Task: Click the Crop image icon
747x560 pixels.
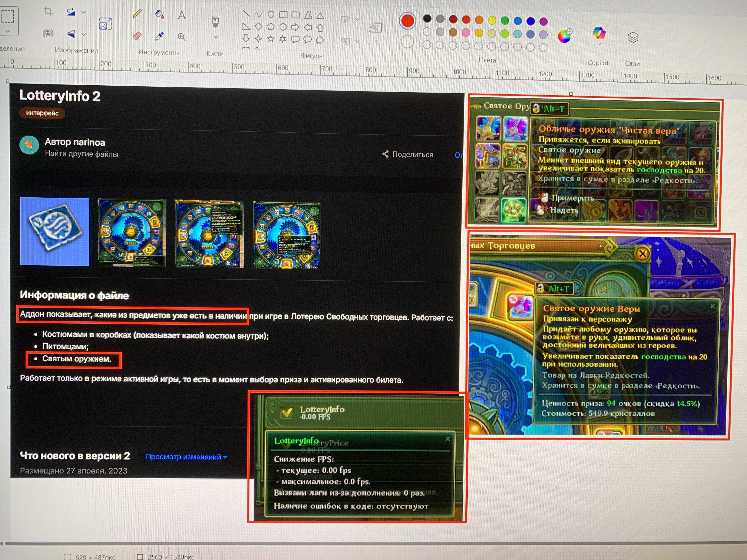Action: [48, 11]
